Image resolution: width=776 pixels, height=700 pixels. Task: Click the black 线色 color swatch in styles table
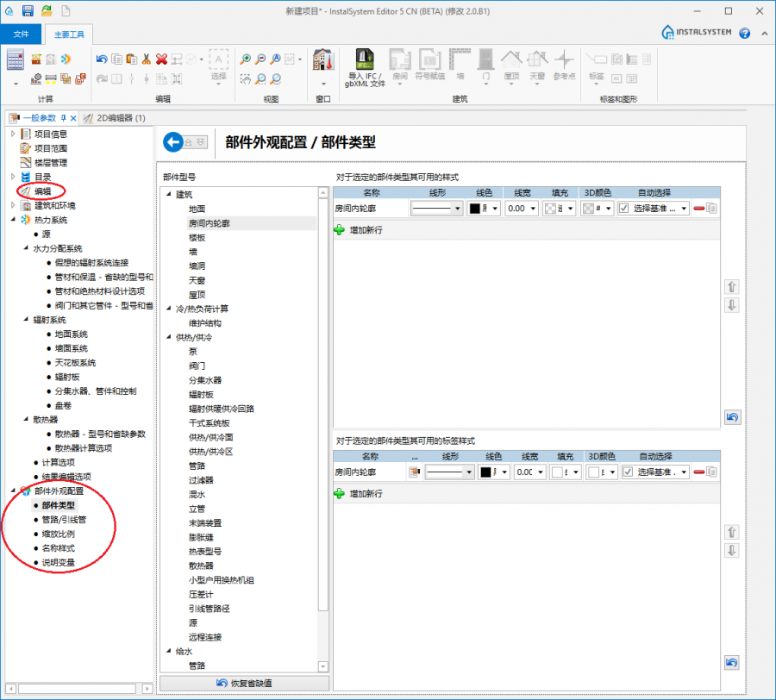click(x=474, y=209)
